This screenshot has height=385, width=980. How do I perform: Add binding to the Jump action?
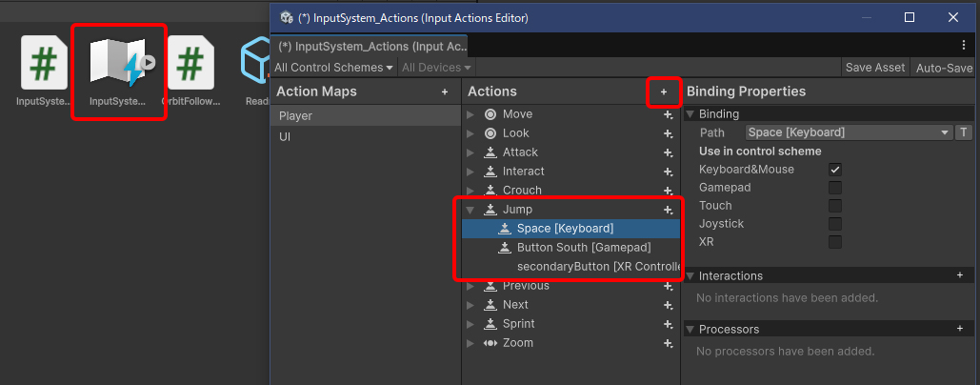668,210
